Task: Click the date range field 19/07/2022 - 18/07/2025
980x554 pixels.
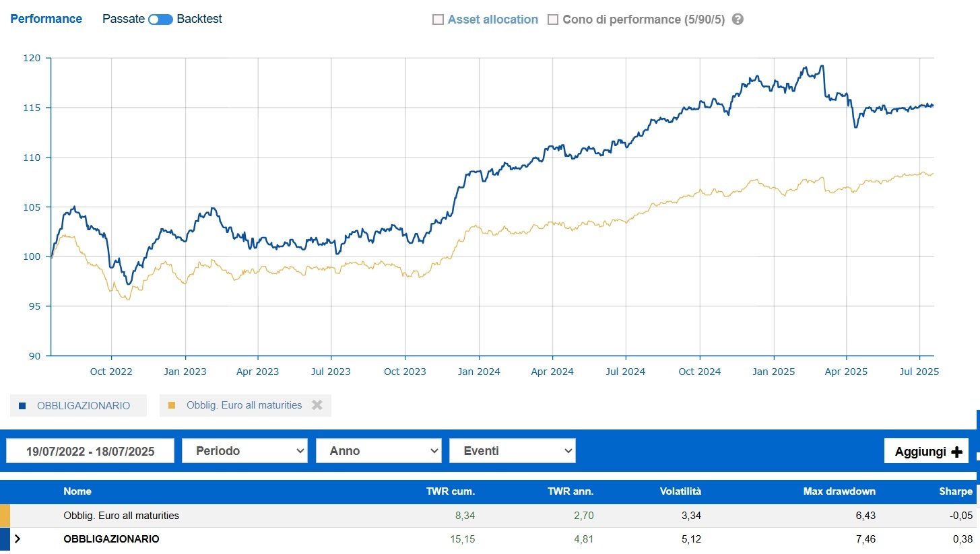Action: click(90, 451)
